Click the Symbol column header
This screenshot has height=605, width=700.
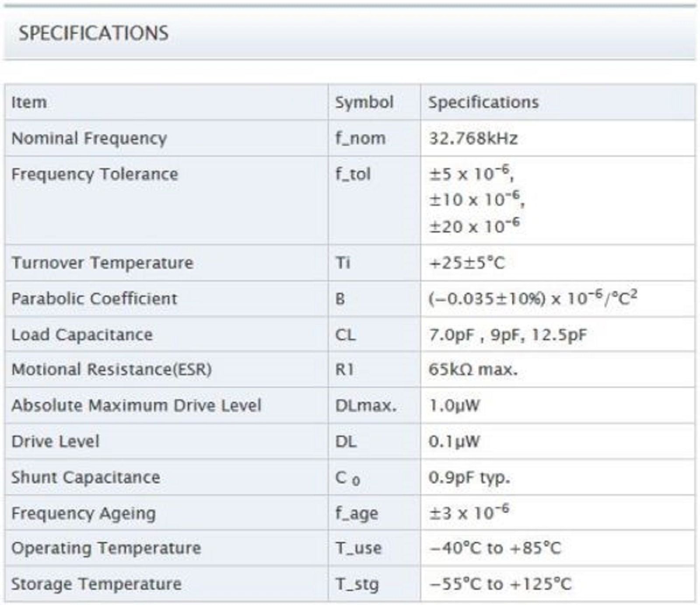pos(364,102)
